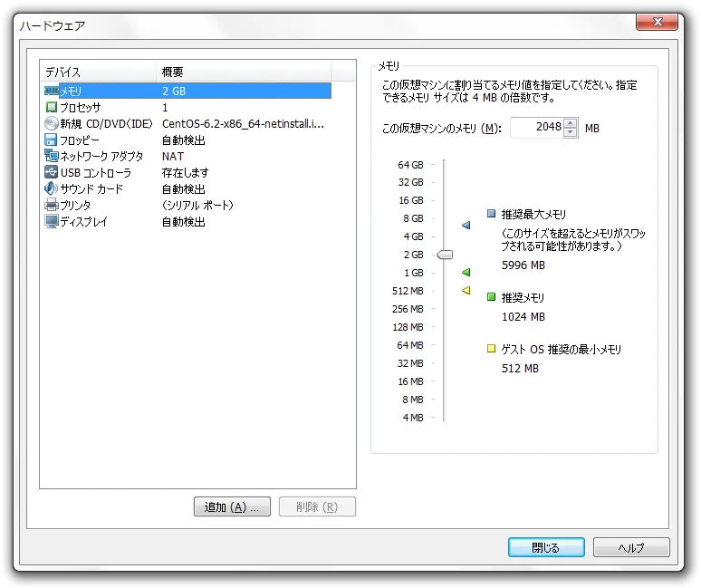Decrease memory value with the down spinner arrow
701x588 pixels.
pos(570,132)
